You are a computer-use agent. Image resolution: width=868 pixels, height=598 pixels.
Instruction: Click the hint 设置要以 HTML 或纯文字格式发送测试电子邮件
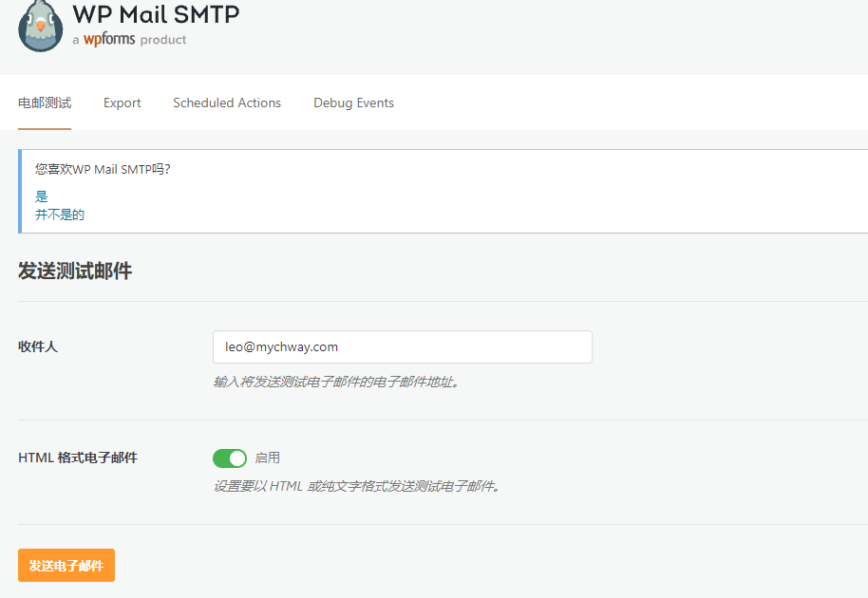[357, 486]
